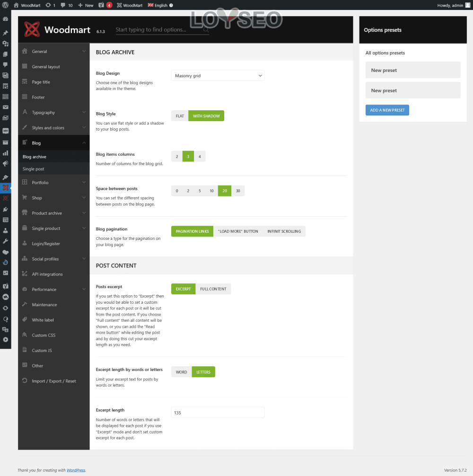Image resolution: width=473 pixels, height=476 pixels.
Task: Click the Custom JS file icon
Action: [x=25, y=350]
